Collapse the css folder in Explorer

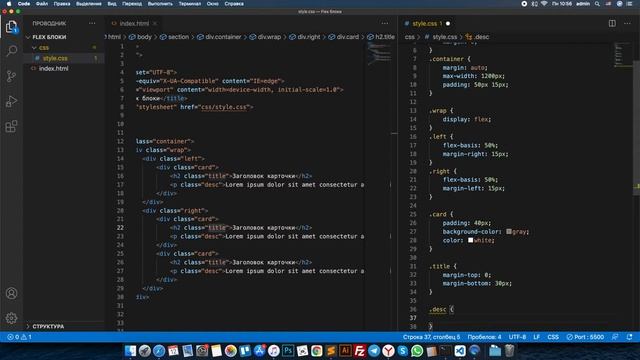tap(44, 48)
